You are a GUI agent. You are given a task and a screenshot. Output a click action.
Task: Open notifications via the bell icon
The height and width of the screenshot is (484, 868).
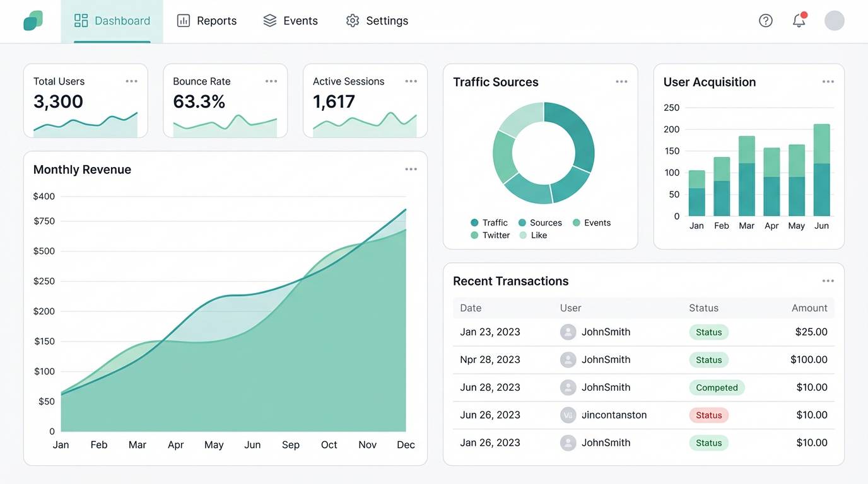click(x=798, y=21)
